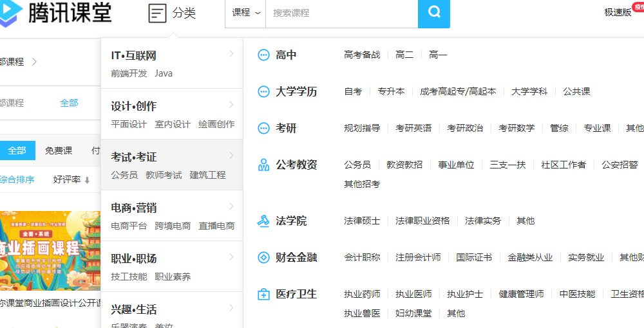Click the 大学学历 category icon

263,92
